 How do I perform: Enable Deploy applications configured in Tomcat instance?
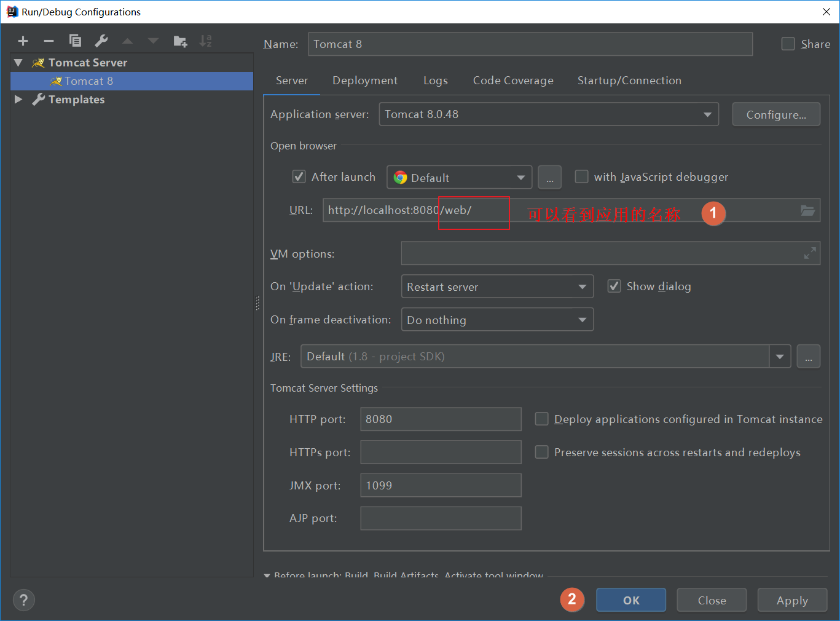(541, 419)
